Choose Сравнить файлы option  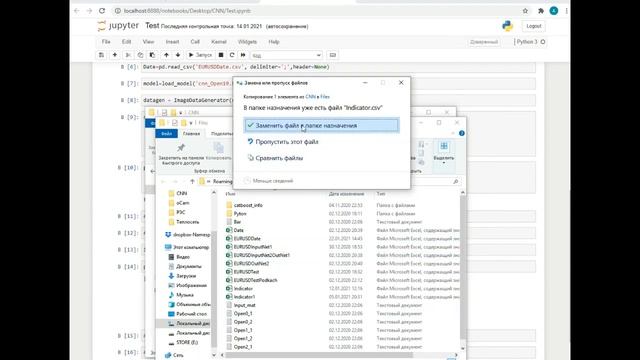(275, 158)
